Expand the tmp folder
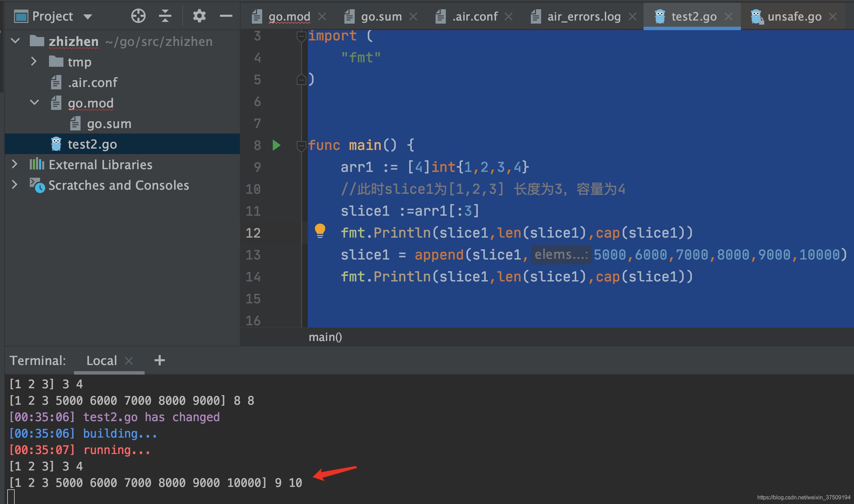Screen dimensions: 854x504 tap(34, 62)
